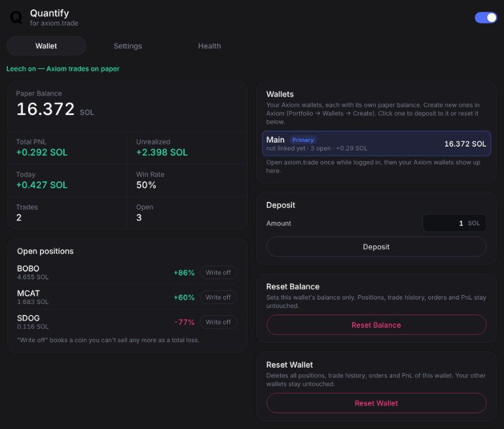Click the 4.655 SOL amount under BOBO
Image resolution: width=504 pixels, height=429 pixels.
tap(33, 277)
